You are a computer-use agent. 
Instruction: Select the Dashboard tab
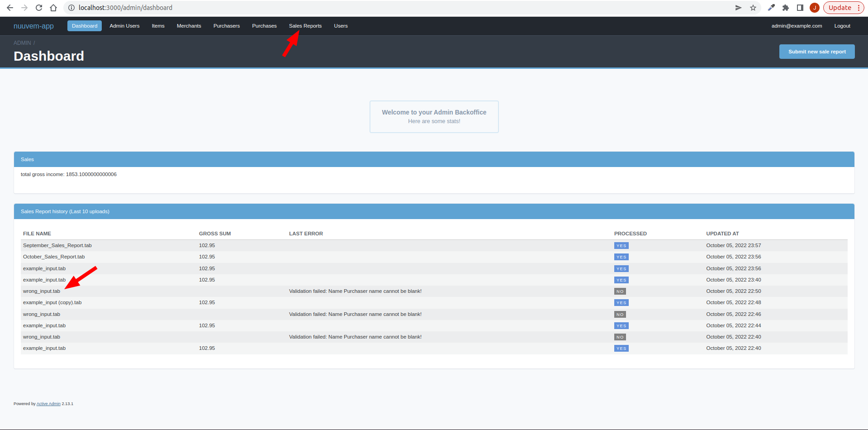click(x=84, y=26)
